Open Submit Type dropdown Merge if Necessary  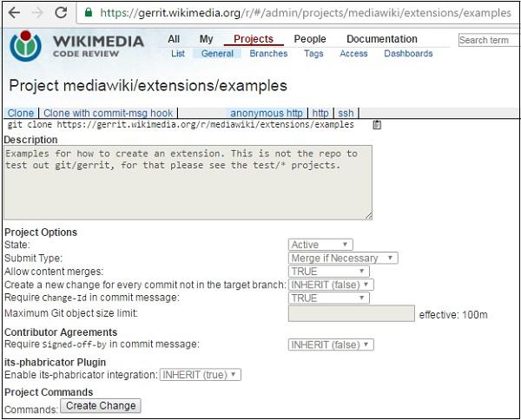pos(343,258)
